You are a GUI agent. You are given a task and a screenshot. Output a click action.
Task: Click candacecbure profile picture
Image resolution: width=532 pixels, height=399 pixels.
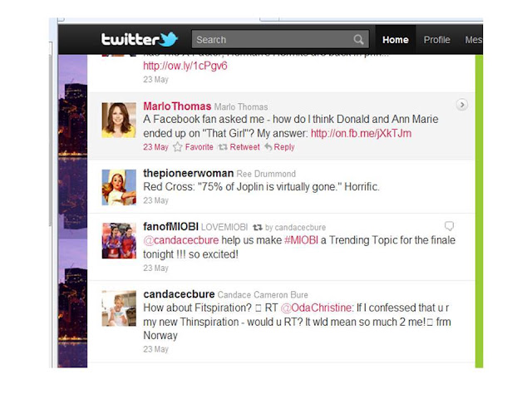coord(119,308)
